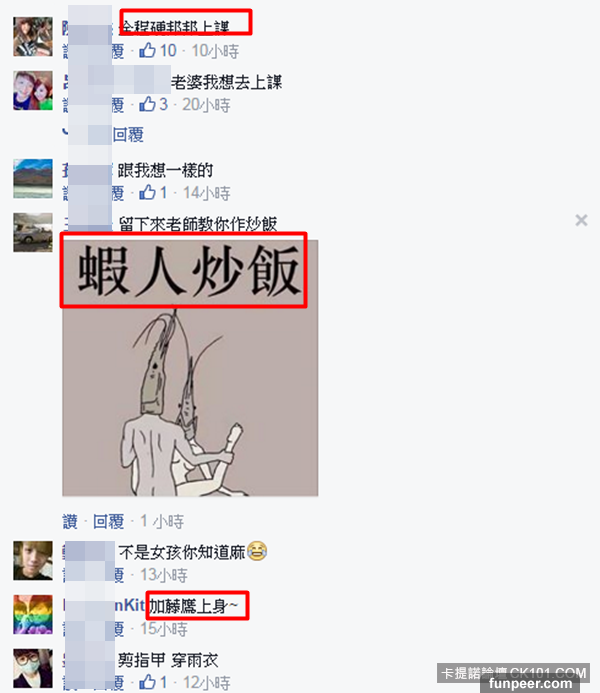Click 回覆 under the shrimp image comment

[109, 522]
